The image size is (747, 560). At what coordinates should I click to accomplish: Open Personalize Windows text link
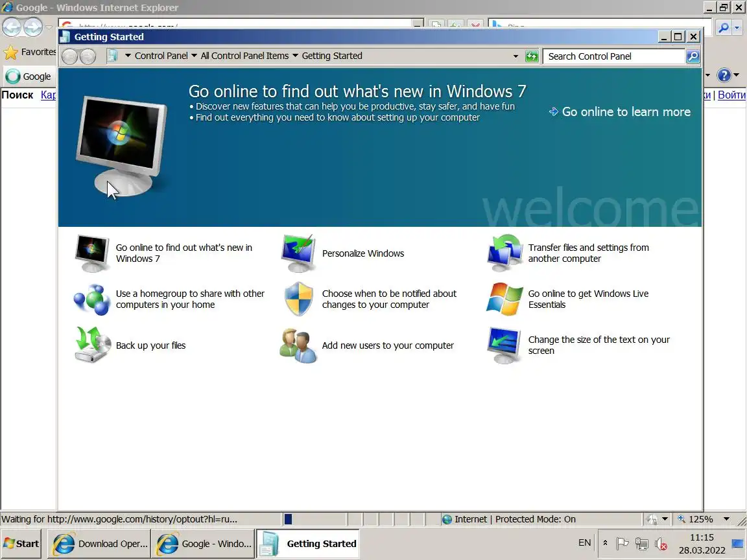[363, 253]
